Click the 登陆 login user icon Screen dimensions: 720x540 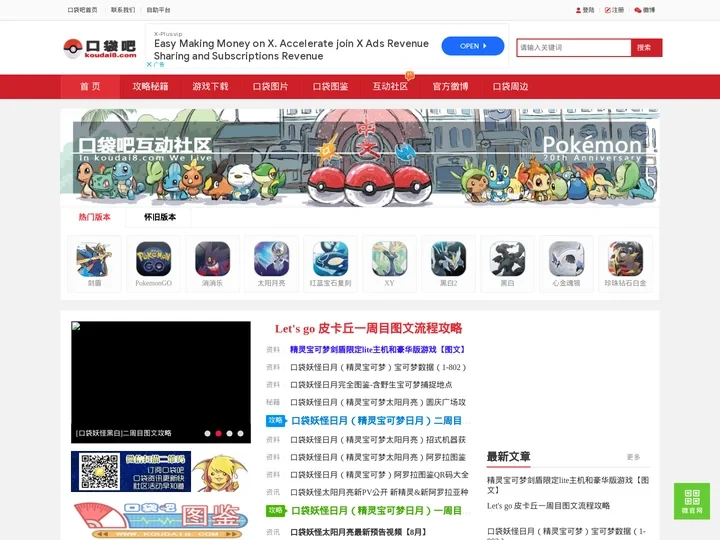coord(579,10)
